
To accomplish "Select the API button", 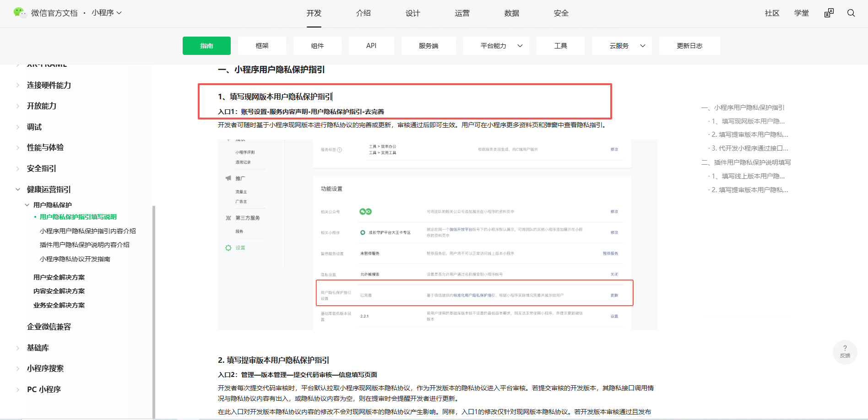I will (x=371, y=46).
